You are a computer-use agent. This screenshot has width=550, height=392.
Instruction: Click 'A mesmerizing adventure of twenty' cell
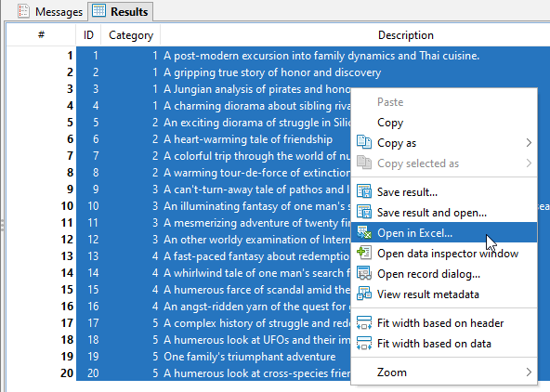pos(256,223)
